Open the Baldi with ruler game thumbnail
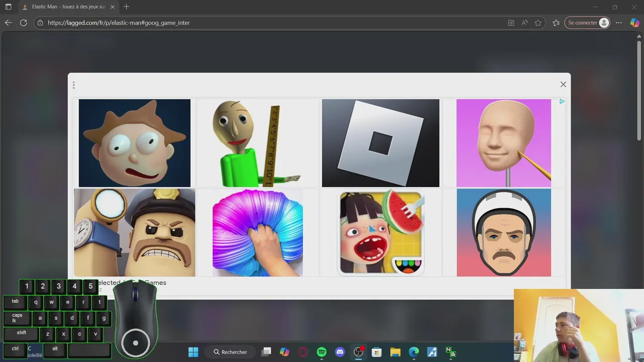Screen dimensions: 644x362 point(257,143)
